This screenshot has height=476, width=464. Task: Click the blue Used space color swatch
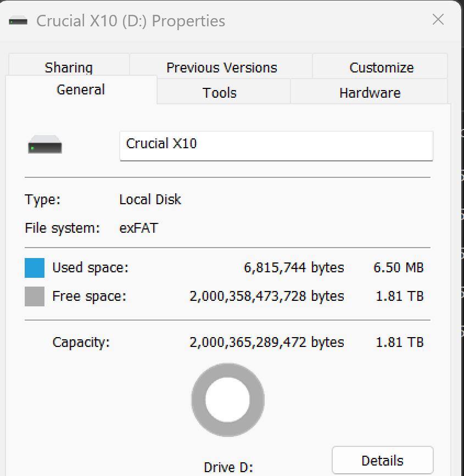pyautogui.click(x=35, y=268)
